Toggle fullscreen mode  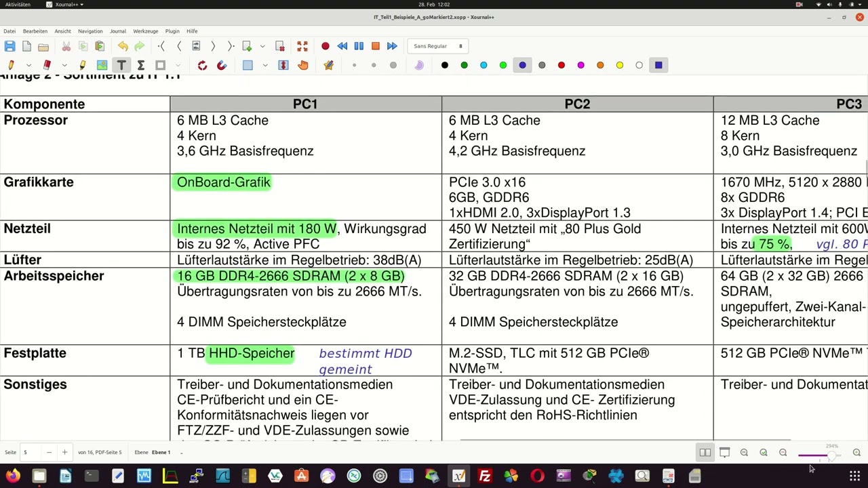click(302, 46)
